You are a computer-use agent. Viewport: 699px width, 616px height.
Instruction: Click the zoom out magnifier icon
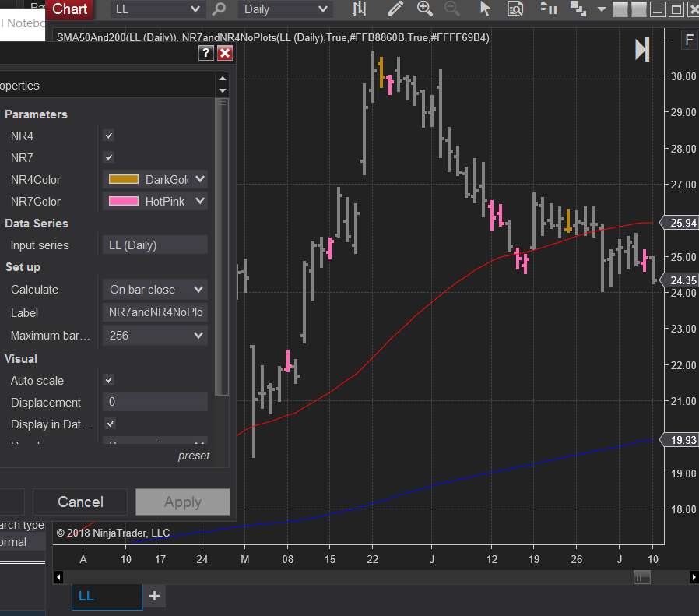click(452, 9)
